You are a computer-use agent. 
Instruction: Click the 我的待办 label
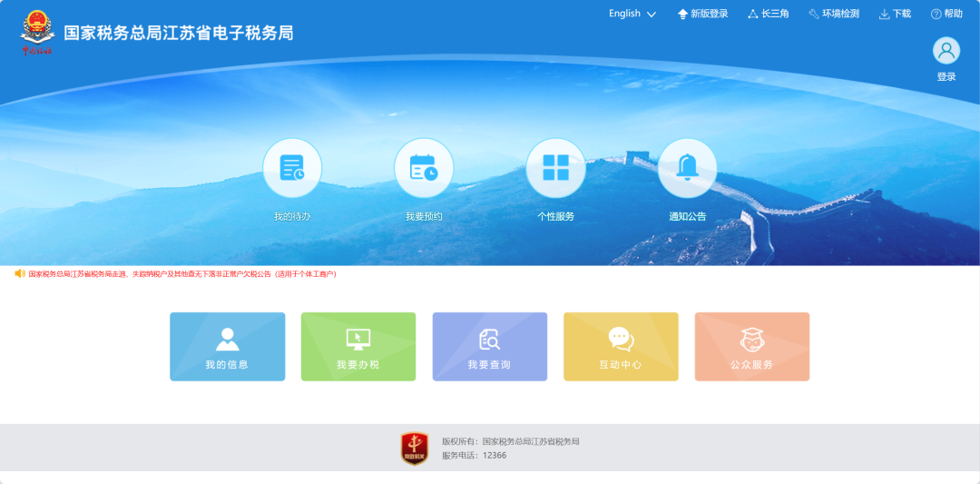[x=292, y=216]
